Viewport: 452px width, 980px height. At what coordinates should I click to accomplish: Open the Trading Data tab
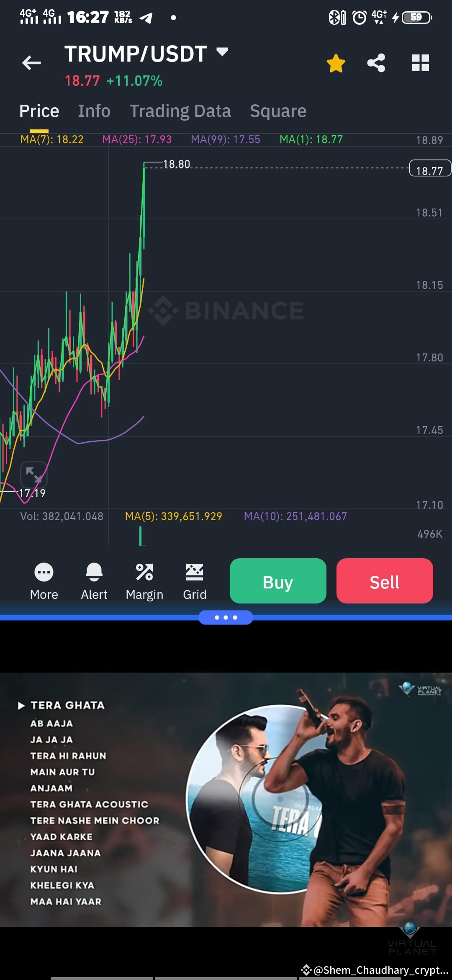click(180, 111)
